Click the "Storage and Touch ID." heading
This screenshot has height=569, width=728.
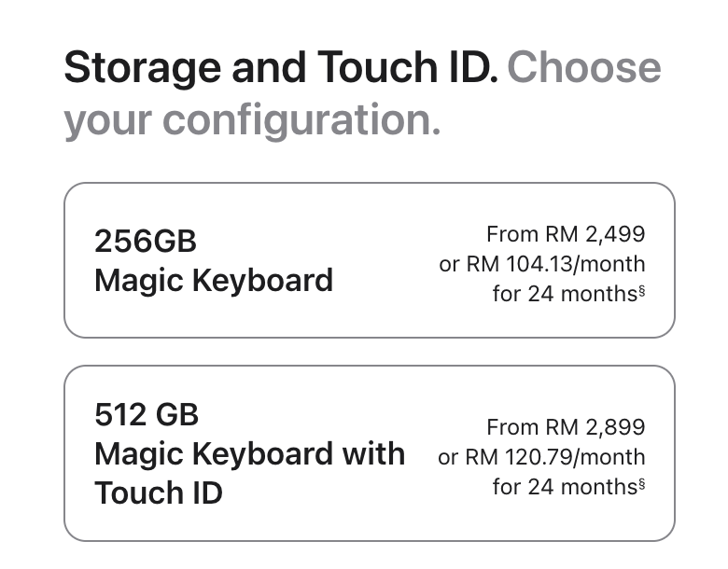coord(280,68)
